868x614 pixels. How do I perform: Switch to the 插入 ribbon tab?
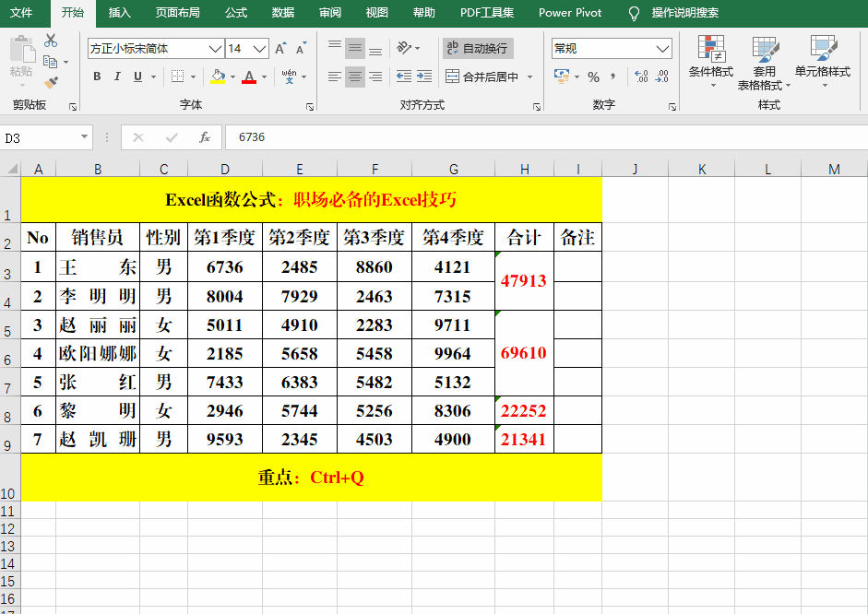click(119, 14)
